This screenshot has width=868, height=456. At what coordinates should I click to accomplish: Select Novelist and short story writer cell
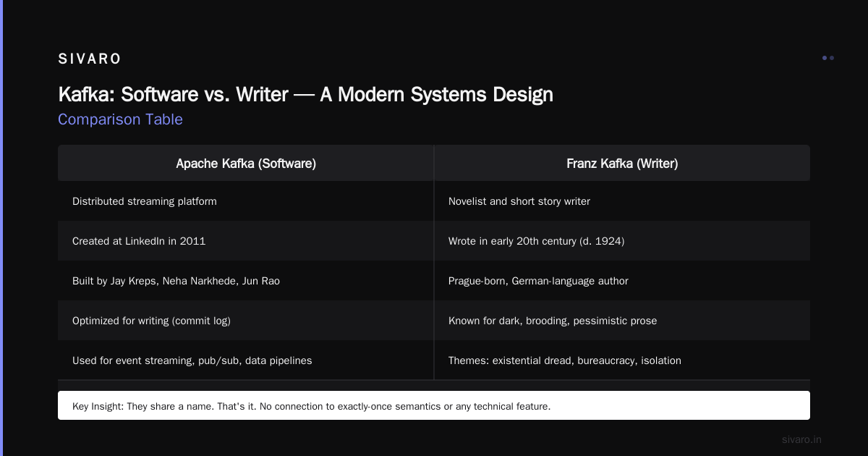click(622, 201)
